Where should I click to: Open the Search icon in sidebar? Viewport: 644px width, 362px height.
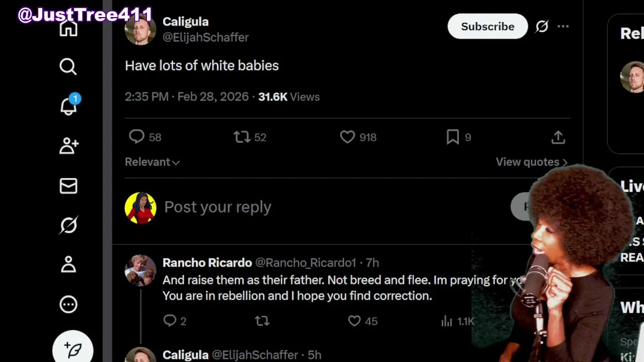click(68, 66)
